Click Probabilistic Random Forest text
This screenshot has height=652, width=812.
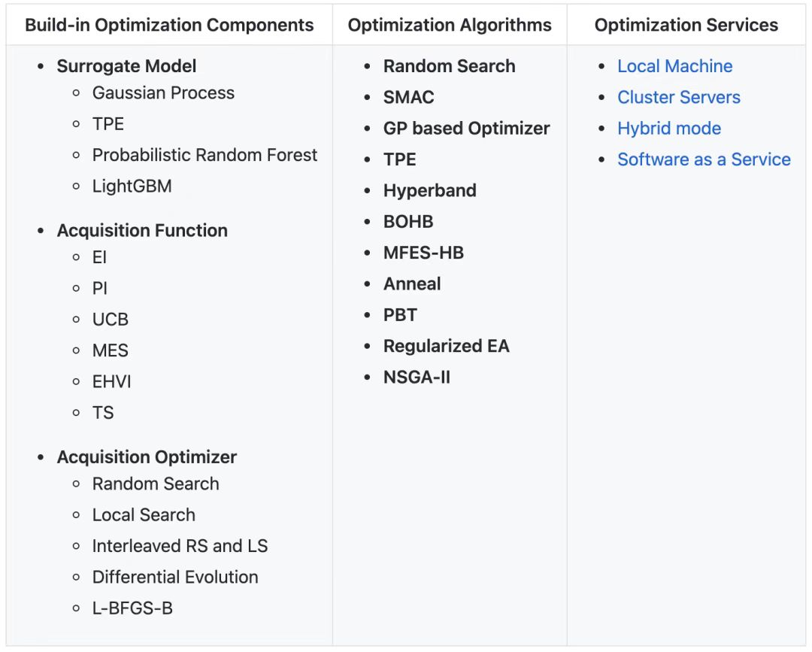(x=205, y=155)
